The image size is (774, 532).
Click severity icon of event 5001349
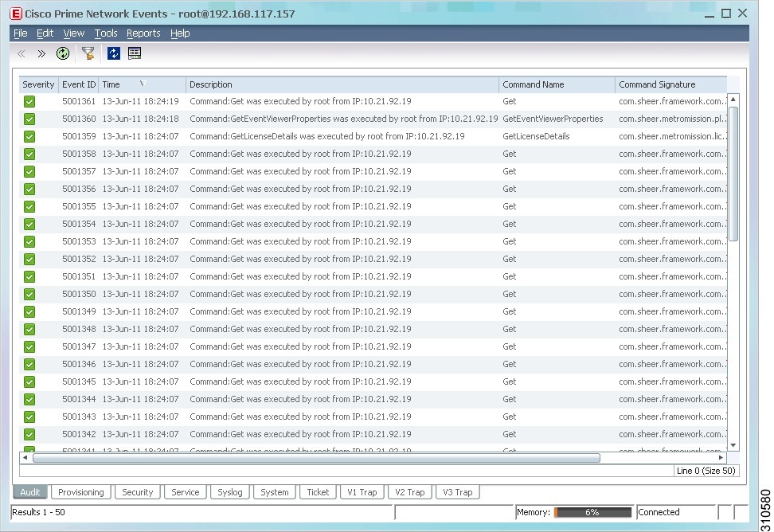[29, 312]
